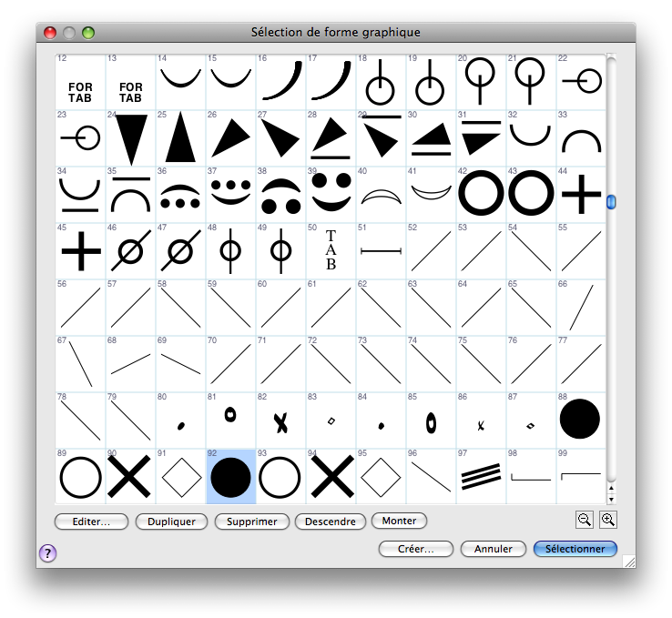The image size is (672, 618).
Task: Click the zoom in magnifier icon
Action: (x=607, y=519)
